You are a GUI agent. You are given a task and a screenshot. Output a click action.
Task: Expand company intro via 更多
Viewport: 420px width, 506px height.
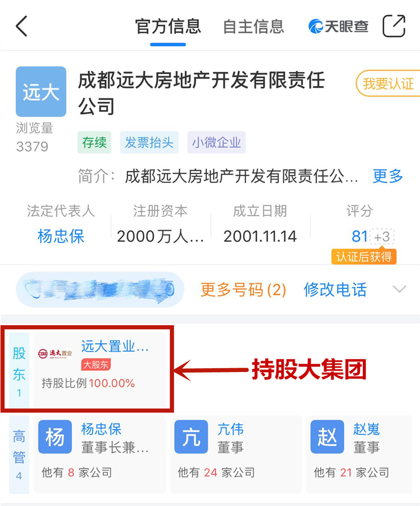388,176
